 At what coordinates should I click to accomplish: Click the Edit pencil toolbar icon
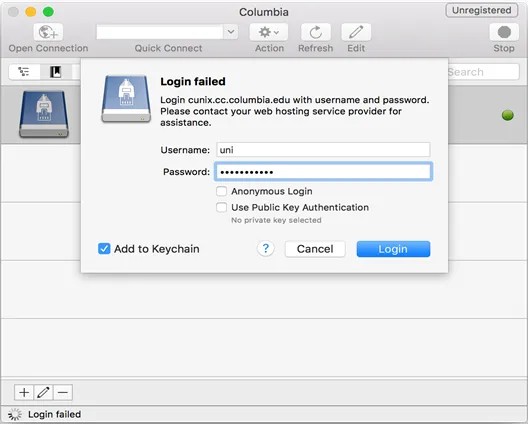pos(356,32)
